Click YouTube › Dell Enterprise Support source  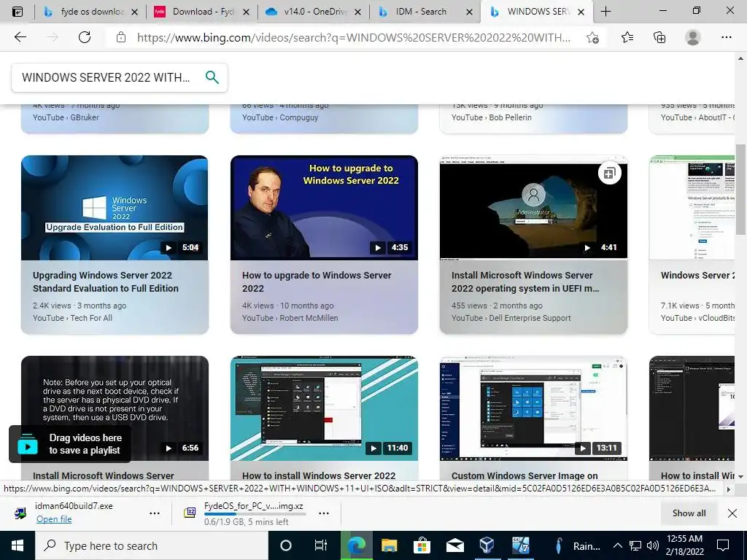click(x=511, y=318)
